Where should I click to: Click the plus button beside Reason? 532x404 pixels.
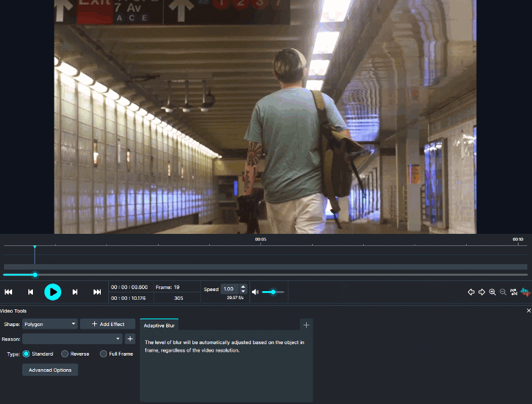[130, 339]
